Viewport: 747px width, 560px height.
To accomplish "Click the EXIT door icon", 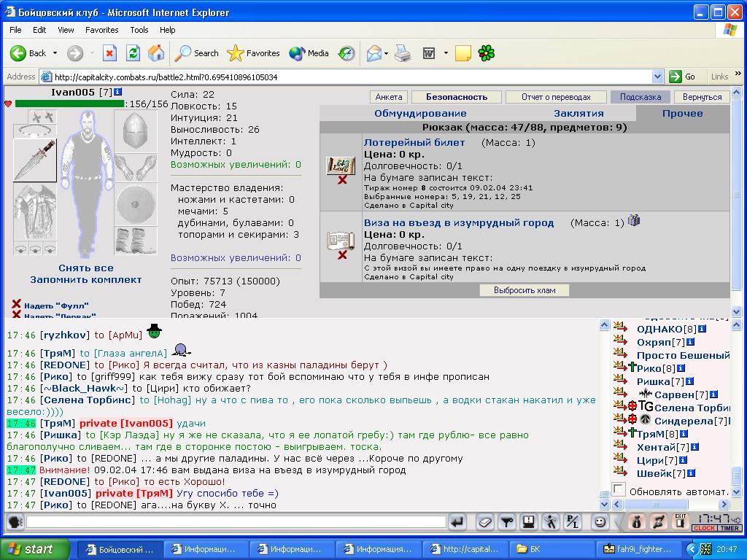I will tap(680, 522).
